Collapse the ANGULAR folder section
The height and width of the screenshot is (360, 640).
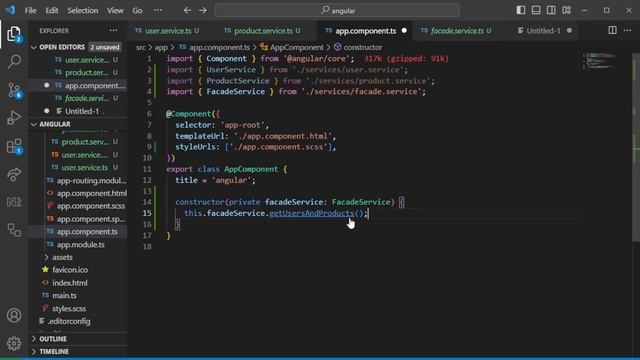tap(55, 124)
